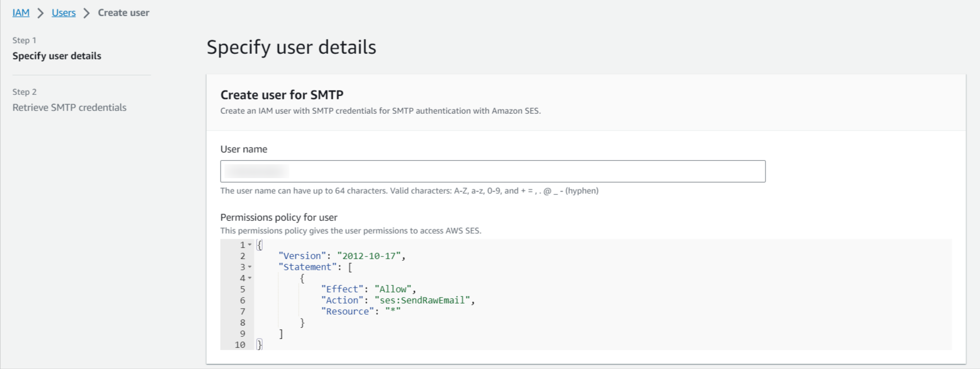The height and width of the screenshot is (369, 980).
Task: Collapse the policy JSON at line 1
Action: pyautogui.click(x=250, y=245)
